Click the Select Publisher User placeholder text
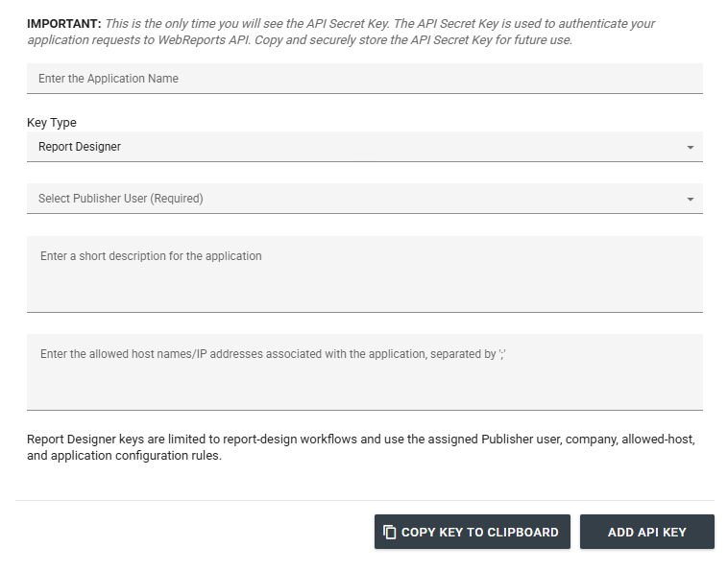Screen dimensions: 728x571 coord(121,199)
